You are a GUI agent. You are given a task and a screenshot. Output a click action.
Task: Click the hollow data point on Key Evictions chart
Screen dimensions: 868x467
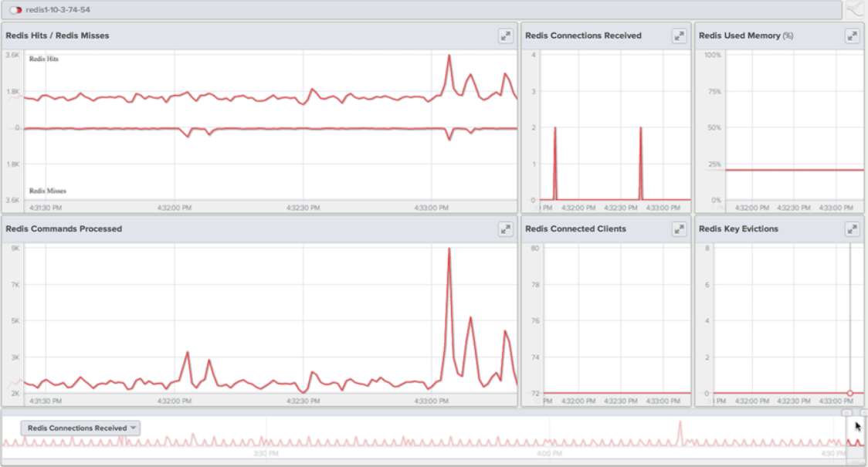(849, 394)
